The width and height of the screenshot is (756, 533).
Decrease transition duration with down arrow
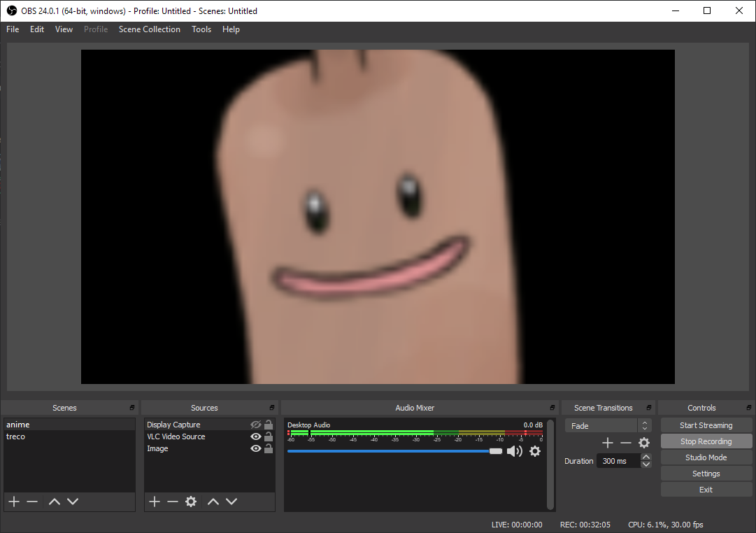click(646, 464)
